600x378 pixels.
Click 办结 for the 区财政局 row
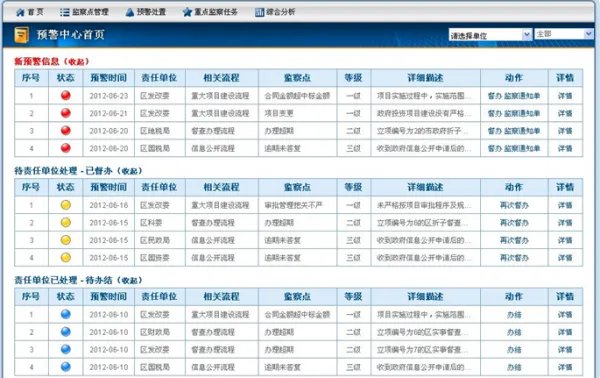pos(514,332)
